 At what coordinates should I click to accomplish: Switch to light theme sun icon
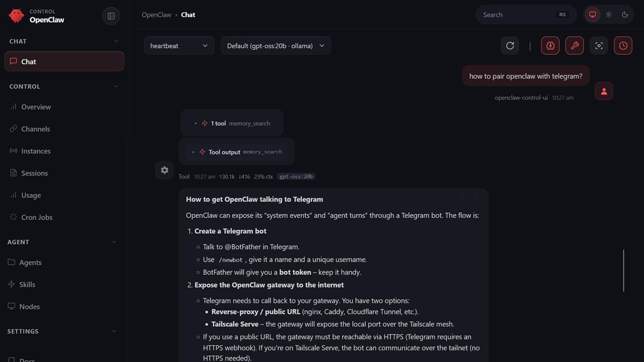(x=609, y=15)
